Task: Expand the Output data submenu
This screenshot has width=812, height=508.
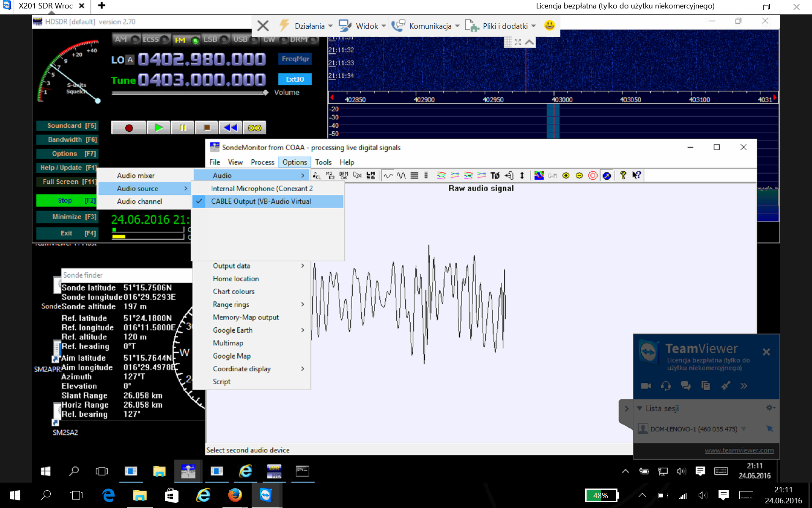Action: (252, 266)
